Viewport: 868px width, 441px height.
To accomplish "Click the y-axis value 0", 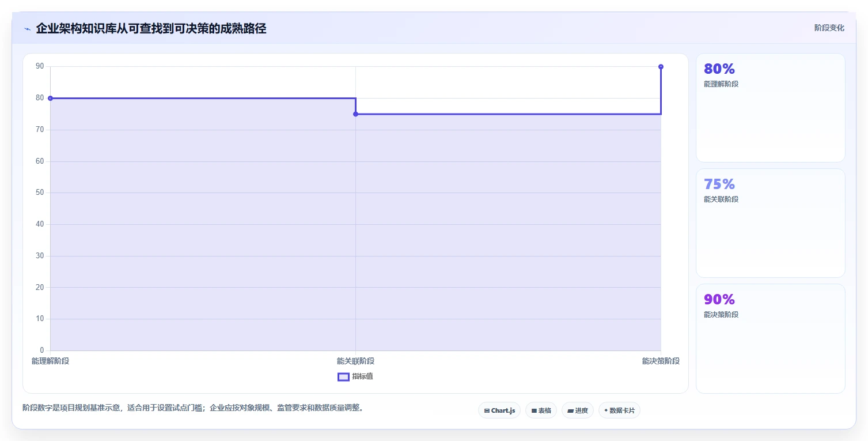I will pos(41,350).
